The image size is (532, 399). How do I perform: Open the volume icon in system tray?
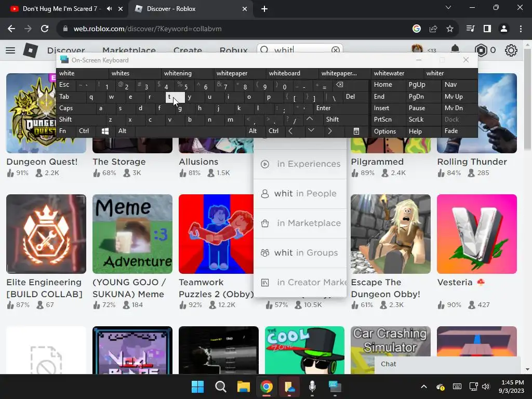486,387
